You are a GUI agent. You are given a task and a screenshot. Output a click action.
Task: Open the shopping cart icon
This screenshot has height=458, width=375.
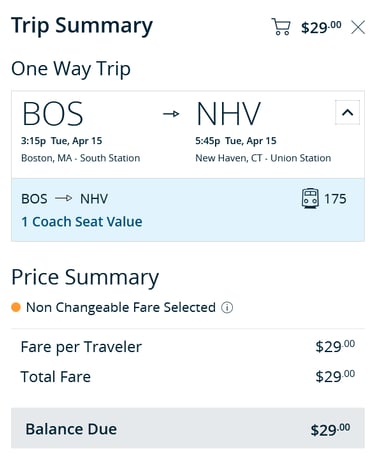281,26
